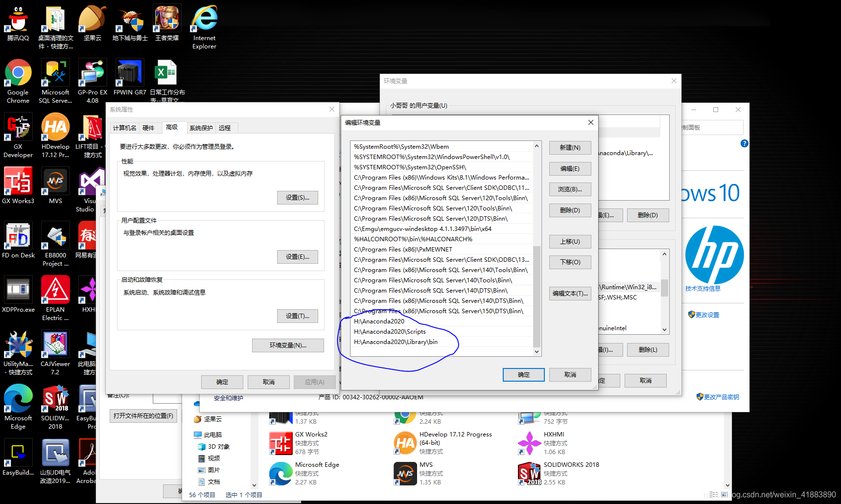Open MVS desktop shortcut
This screenshot has height=504, width=841.
55,185
